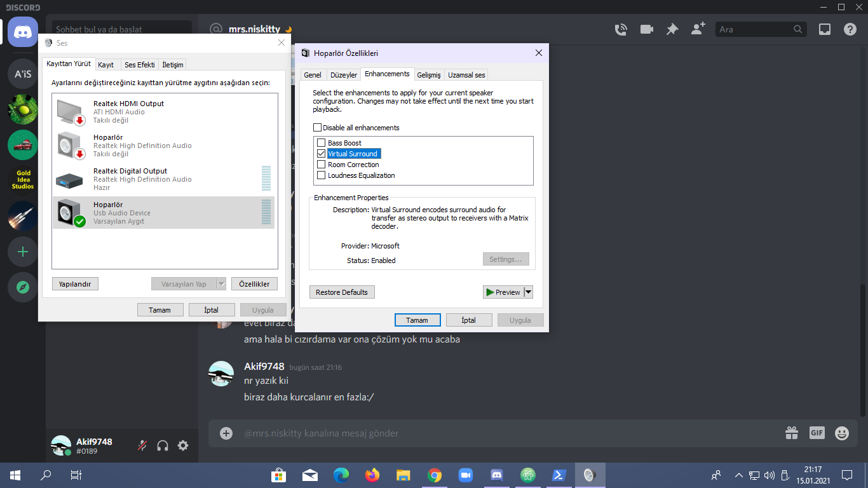The height and width of the screenshot is (488, 868).
Task: Select Realtek Digital Output device
Action: coord(164,179)
